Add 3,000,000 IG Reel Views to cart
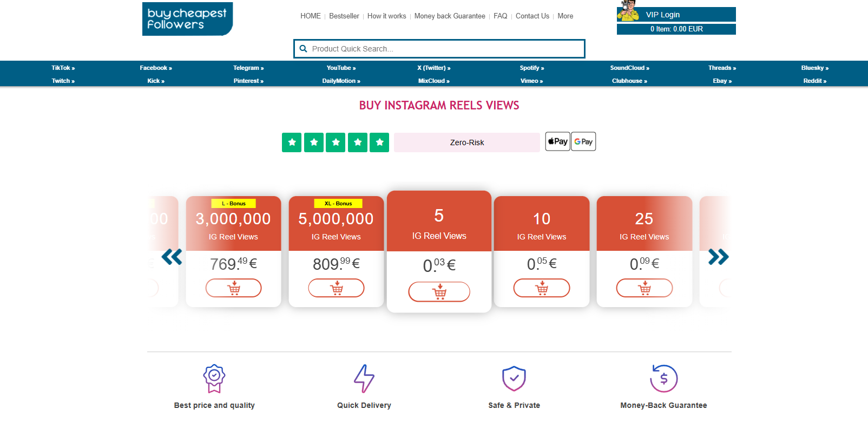Viewport: 868px width, 422px height. (233, 288)
